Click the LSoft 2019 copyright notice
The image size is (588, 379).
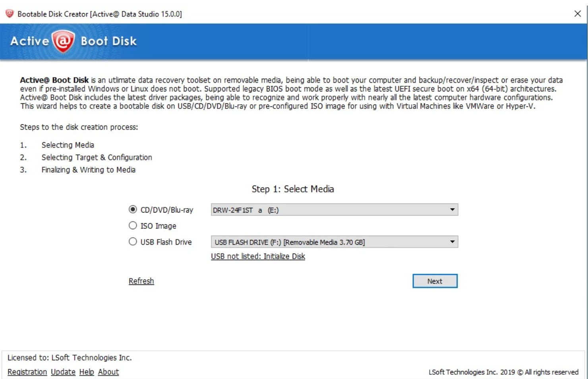[x=503, y=372]
